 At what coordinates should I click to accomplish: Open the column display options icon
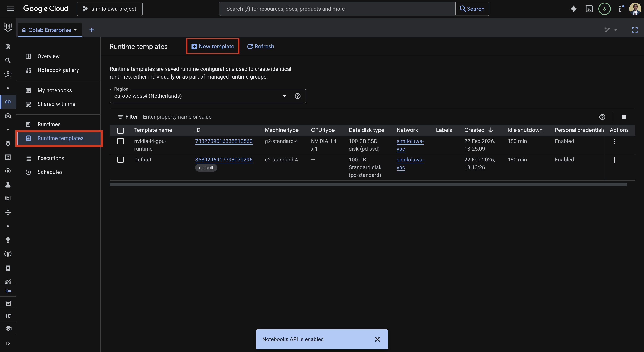624,117
